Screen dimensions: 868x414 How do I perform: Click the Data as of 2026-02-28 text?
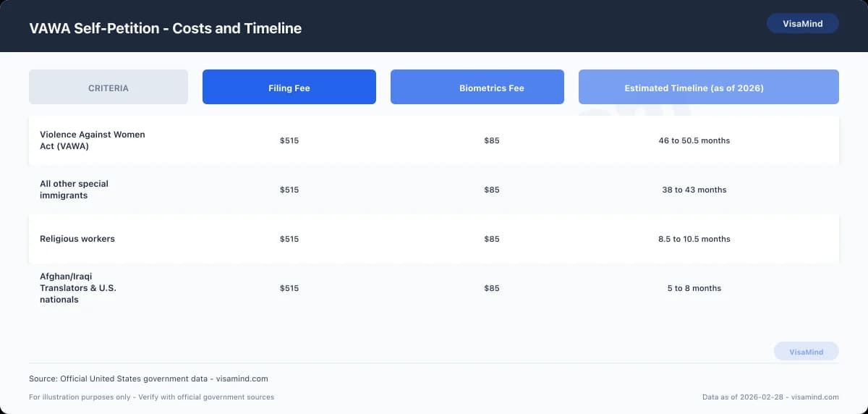(x=770, y=397)
